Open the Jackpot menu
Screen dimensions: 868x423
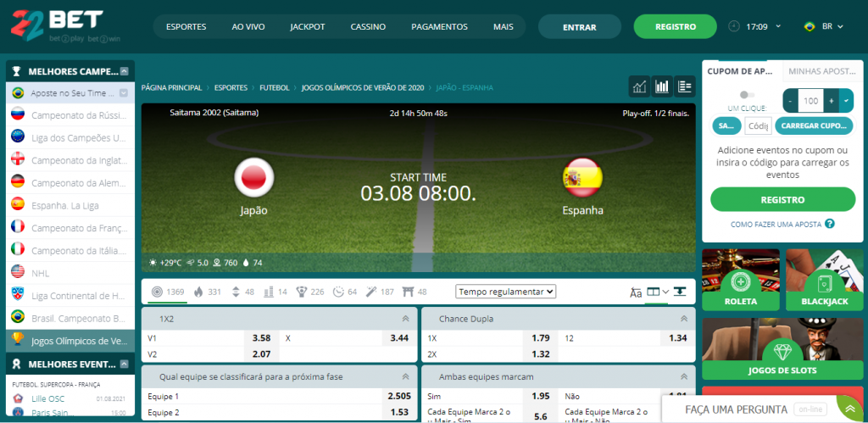[307, 26]
